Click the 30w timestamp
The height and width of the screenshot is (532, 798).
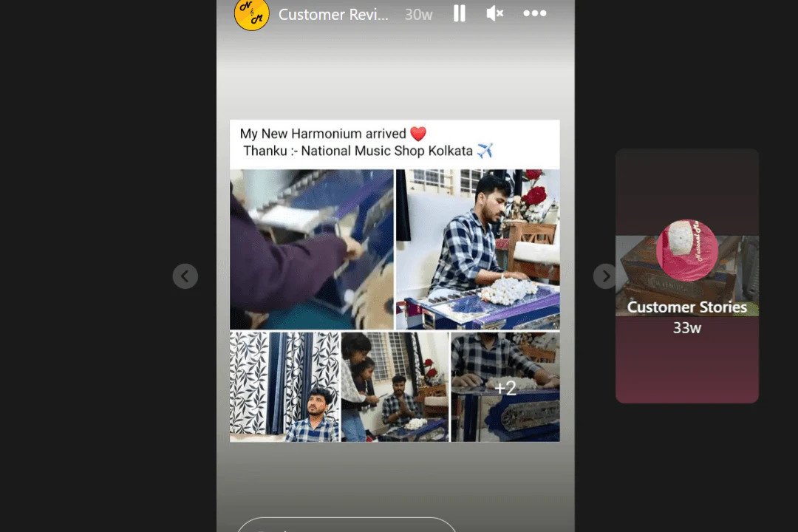pos(418,15)
